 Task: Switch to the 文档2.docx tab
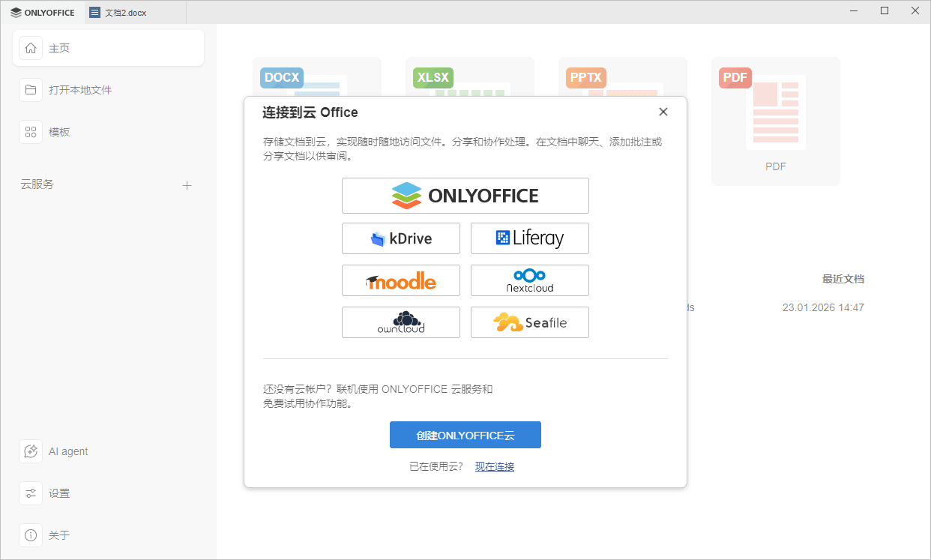[x=124, y=12]
